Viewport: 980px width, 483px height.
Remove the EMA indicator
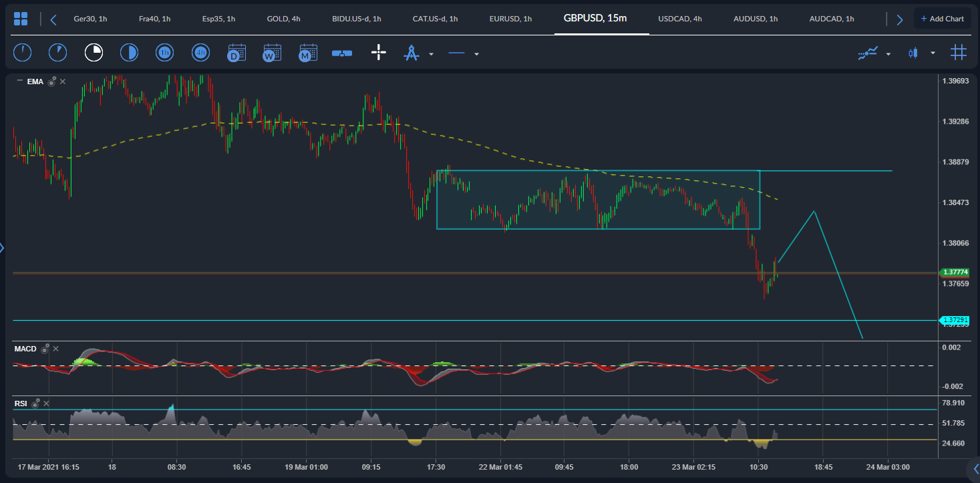coord(63,82)
